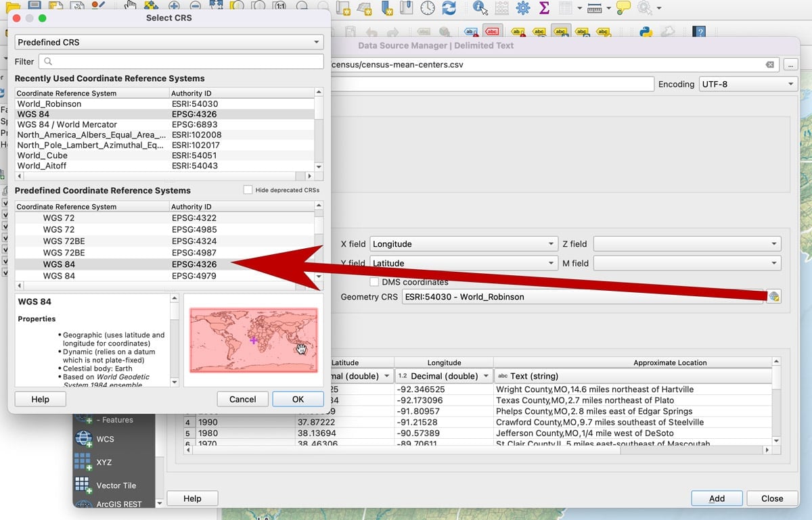The height and width of the screenshot is (520, 812).
Task: Expand the X field Longitude dropdown
Action: point(464,244)
